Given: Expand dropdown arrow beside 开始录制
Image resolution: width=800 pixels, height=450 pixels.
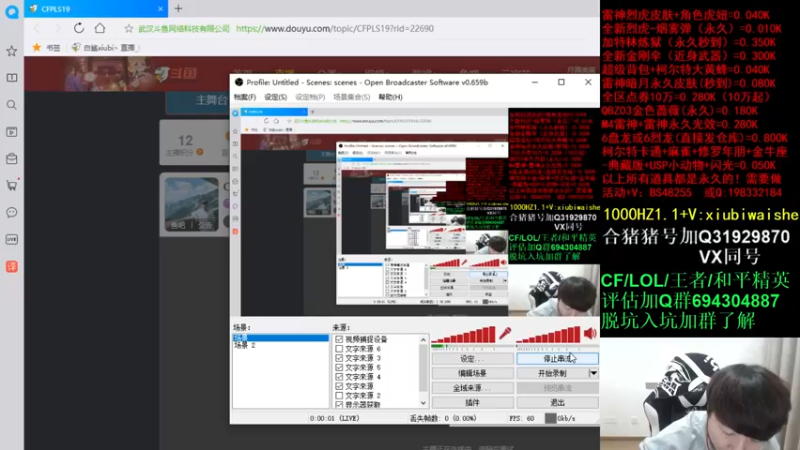Looking at the screenshot, I should tap(593, 373).
